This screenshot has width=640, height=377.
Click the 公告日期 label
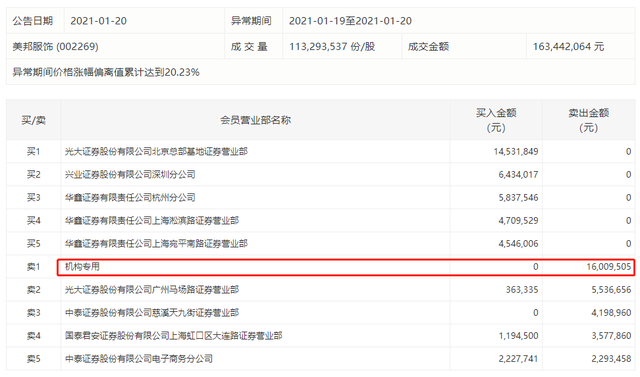pyautogui.click(x=33, y=21)
